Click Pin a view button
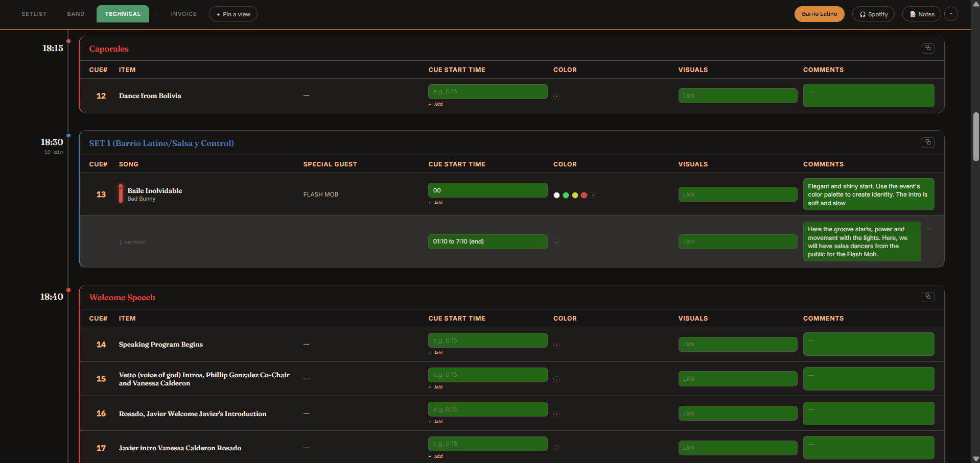Viewport: 980px width, 463px height. pyautogui.click(x=233, y=14)
